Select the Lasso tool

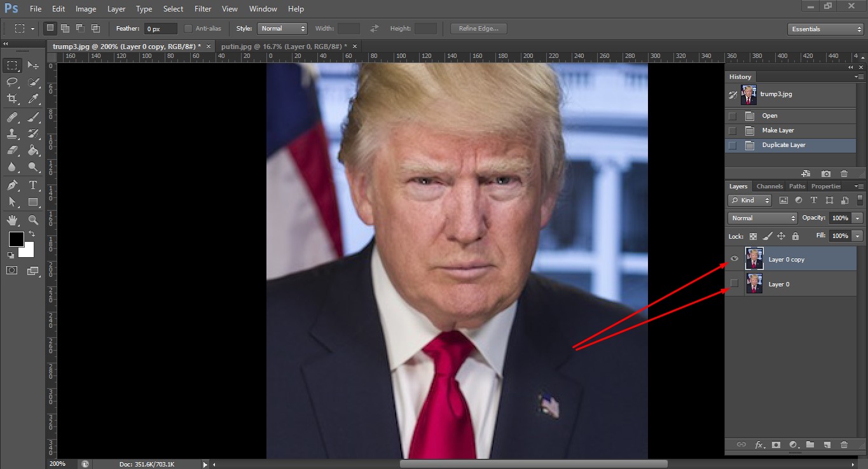(x=12, y=82)
